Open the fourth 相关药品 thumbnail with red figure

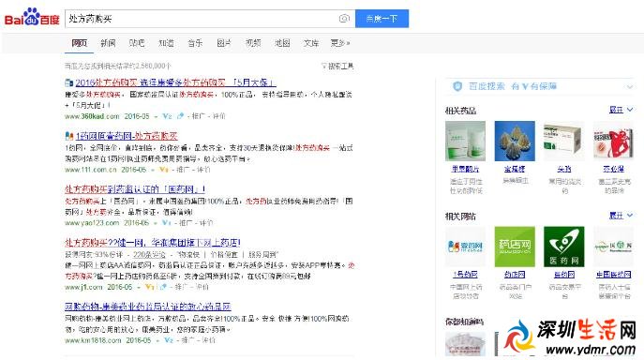(x=613, y=141)
